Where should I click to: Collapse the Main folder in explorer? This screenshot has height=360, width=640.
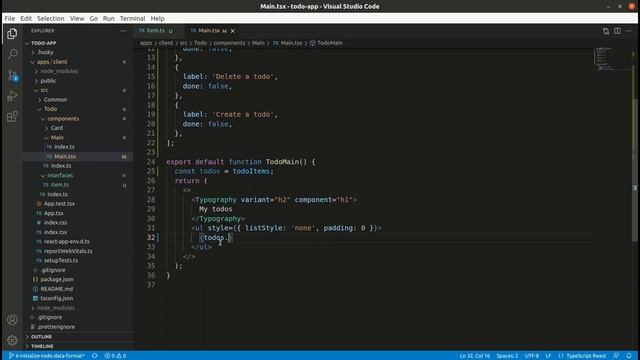pyautogui.click(x=78, y=138)
